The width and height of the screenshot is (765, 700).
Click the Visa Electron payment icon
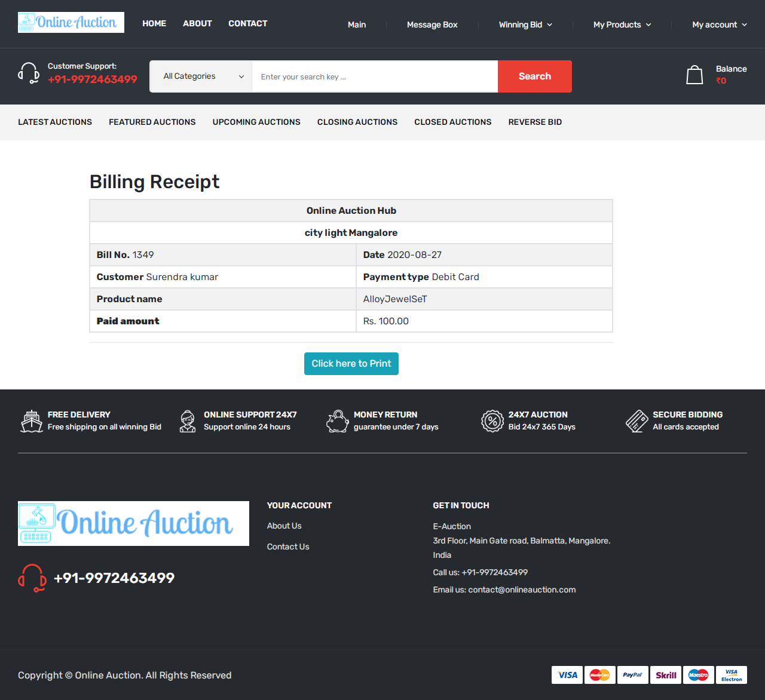pyautogui.click(x=732, y=675)
